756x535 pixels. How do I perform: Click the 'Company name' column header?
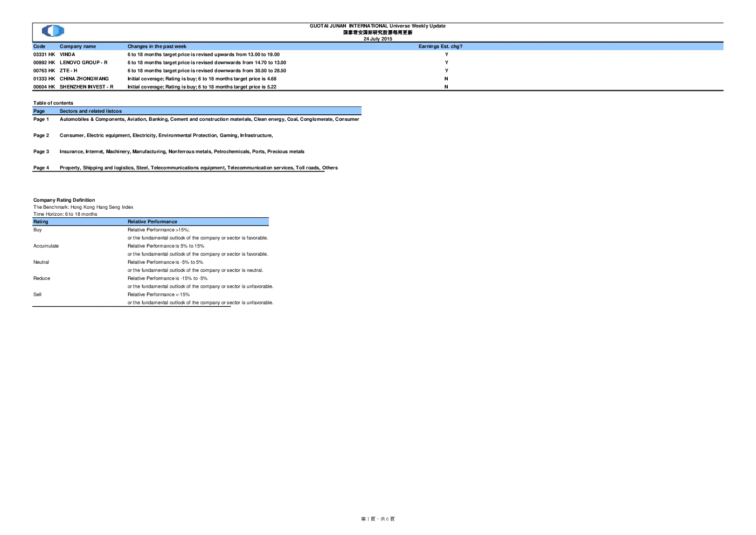coord(78,46)
